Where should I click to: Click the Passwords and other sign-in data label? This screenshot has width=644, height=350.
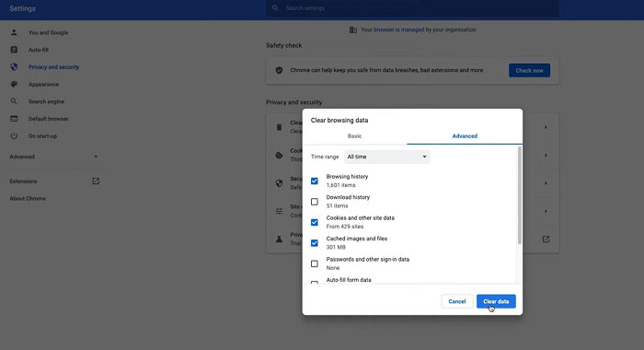(368, 259)
